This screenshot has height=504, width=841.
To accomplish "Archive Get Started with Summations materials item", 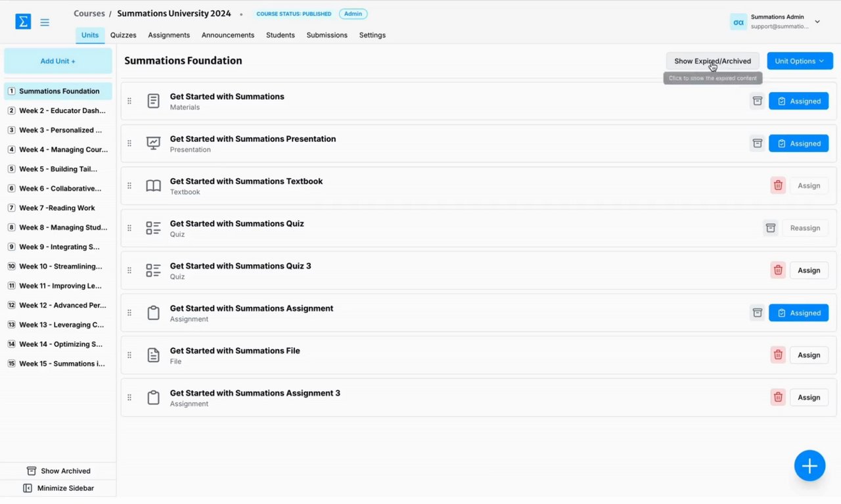I will (x=758, y=101).
